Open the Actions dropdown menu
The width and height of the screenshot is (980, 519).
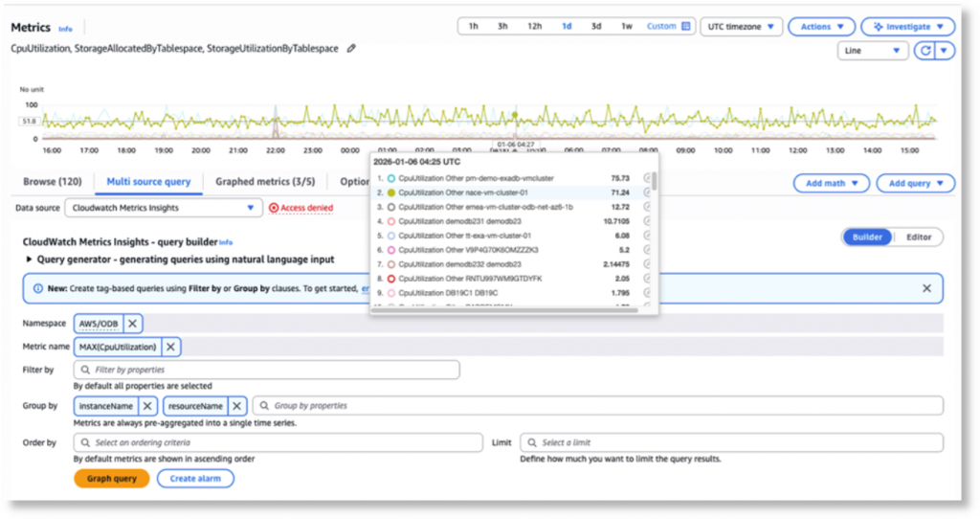point(821,27)
